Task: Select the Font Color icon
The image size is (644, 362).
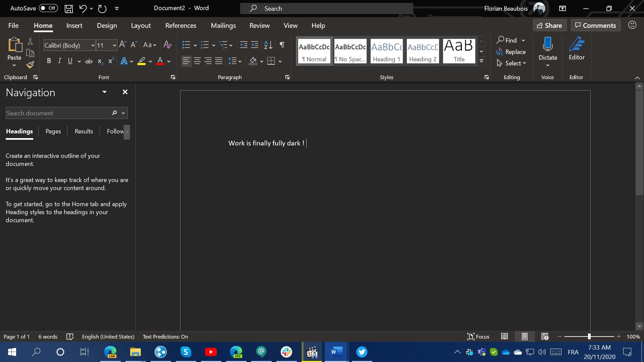Action: click(160, 61)
